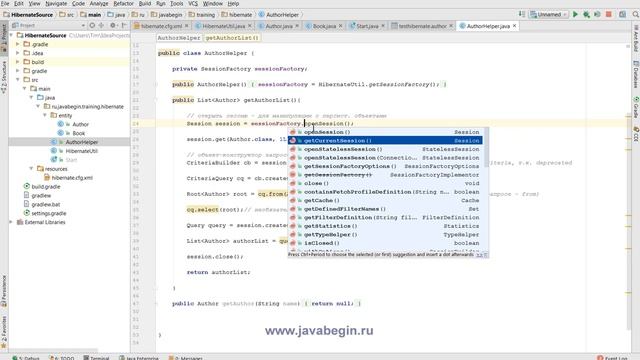Image resolution: width=640 pixels, height=360 pixels.
Task: Click the build/make project arrows icon
Action: pos(522,14)
